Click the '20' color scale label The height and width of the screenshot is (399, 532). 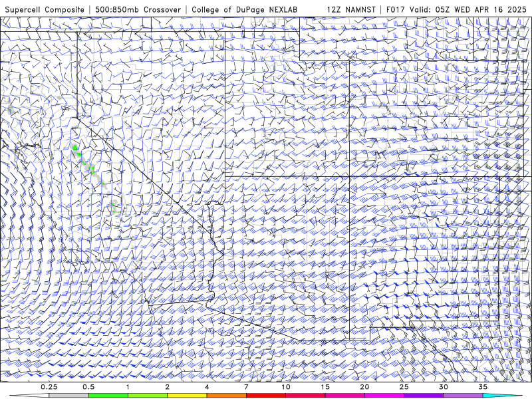pos(364,387)
